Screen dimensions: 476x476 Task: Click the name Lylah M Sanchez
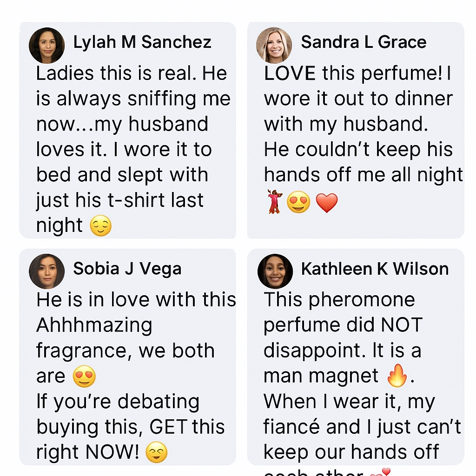pyautogui.click(x=142, y=42)
